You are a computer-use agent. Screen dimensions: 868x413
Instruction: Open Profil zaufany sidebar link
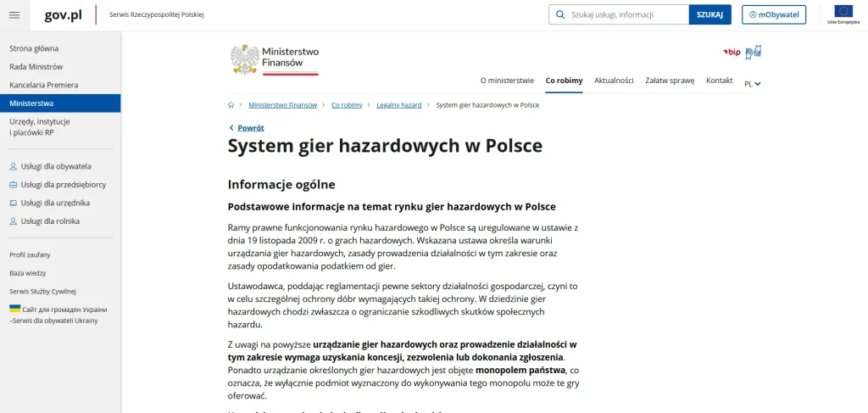coord(30,255)
